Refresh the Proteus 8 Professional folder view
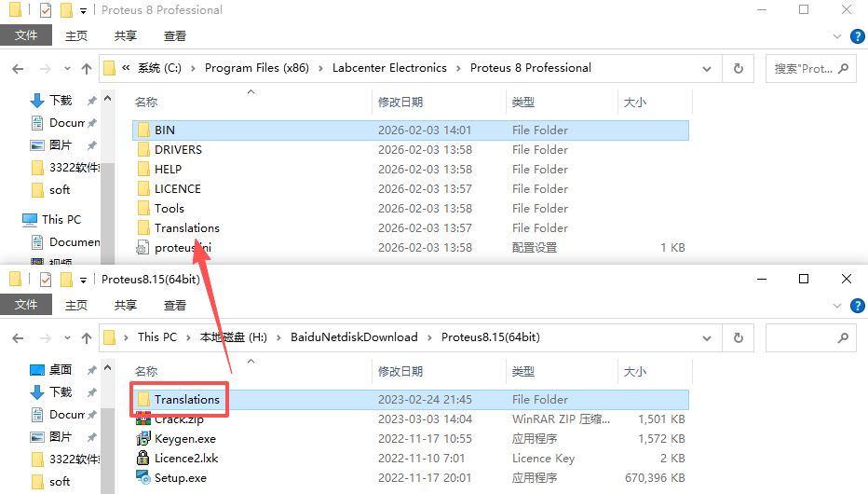 (738, 69)
